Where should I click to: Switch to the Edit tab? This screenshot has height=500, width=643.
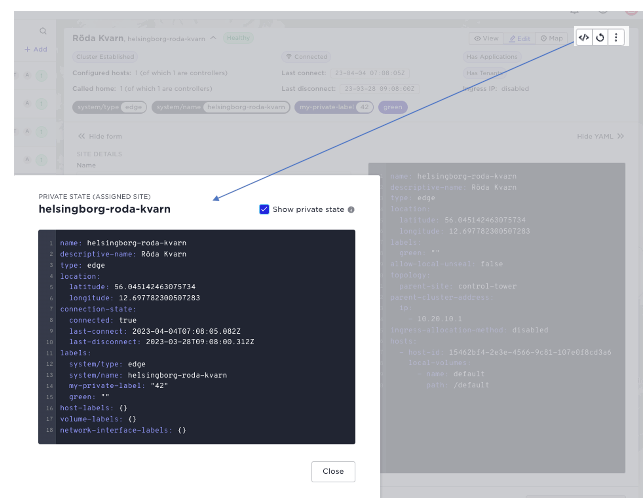[x=520, y=38]
